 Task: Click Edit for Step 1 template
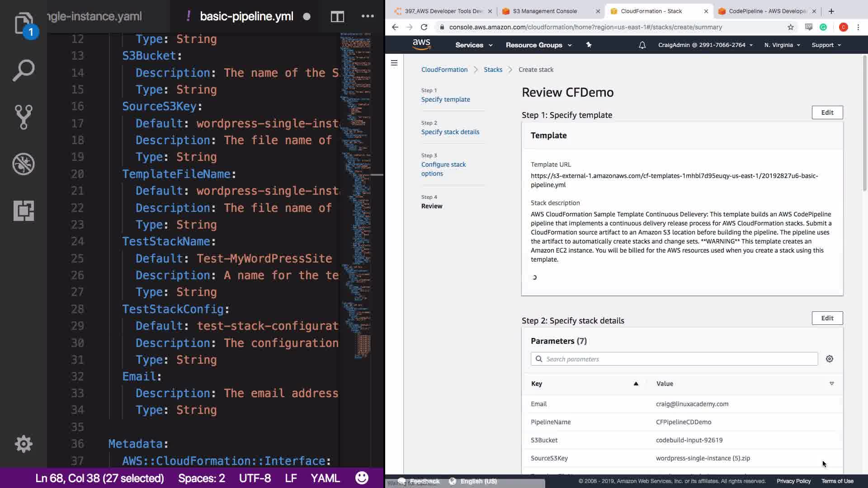point(827,113)
